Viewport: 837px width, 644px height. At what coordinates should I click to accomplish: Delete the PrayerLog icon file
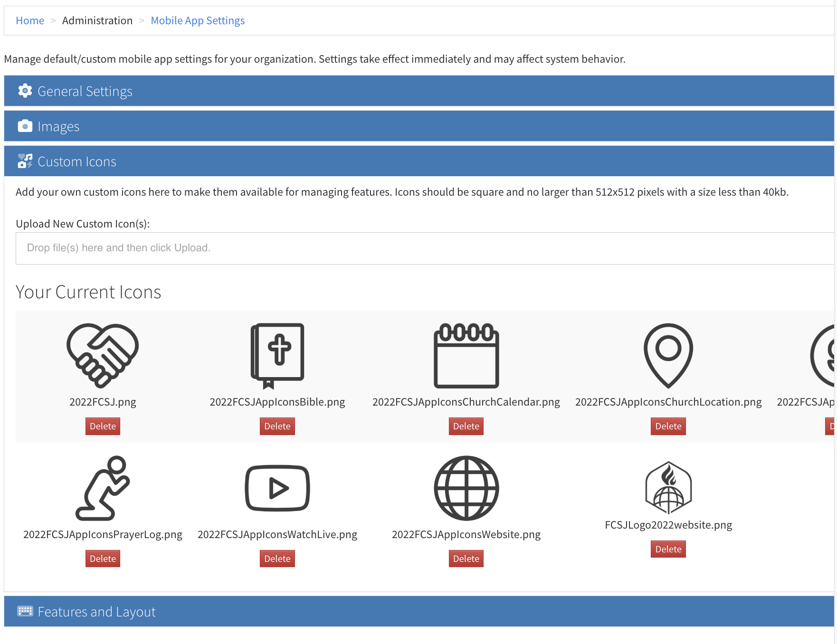coord(103,559)
